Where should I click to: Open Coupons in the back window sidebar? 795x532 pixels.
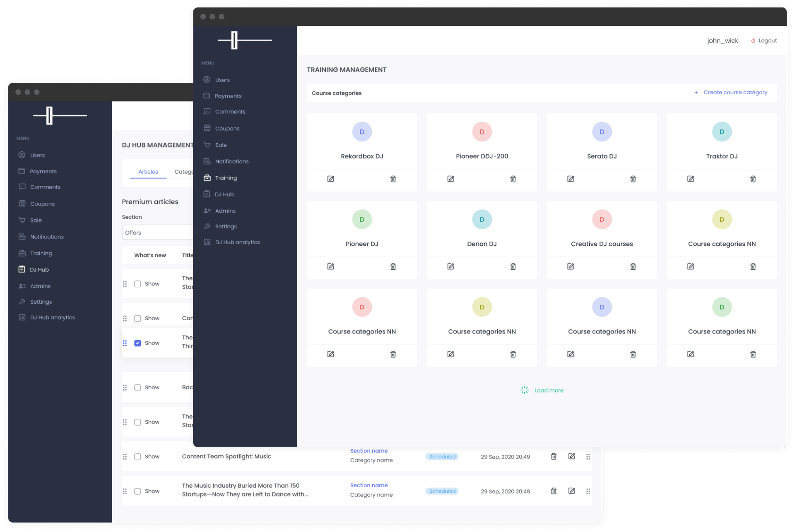42,204
